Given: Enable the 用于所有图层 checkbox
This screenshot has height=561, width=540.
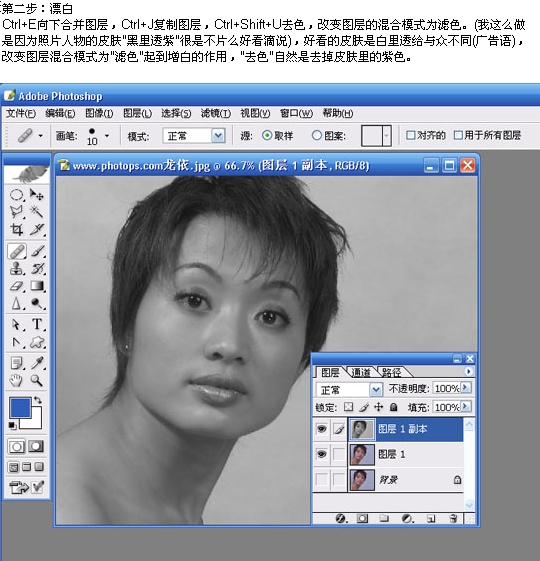Looking at the screenshot, I should 458,135.
